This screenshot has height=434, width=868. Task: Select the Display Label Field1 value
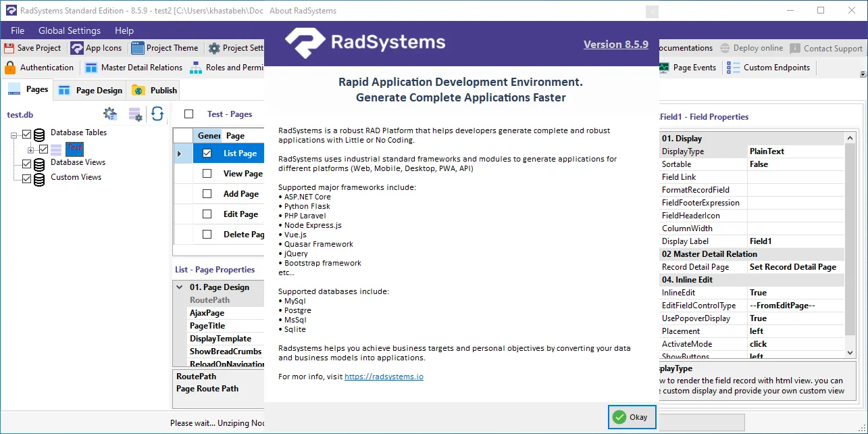(796, 241)
